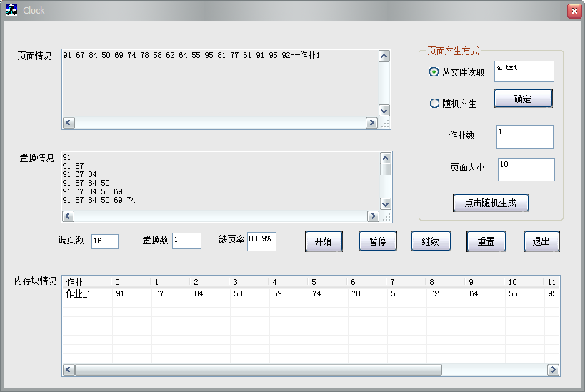Click the line '91 67 84' in 置换情况
Viewport: 585px width, 392px height.
(x=79, y=174)
